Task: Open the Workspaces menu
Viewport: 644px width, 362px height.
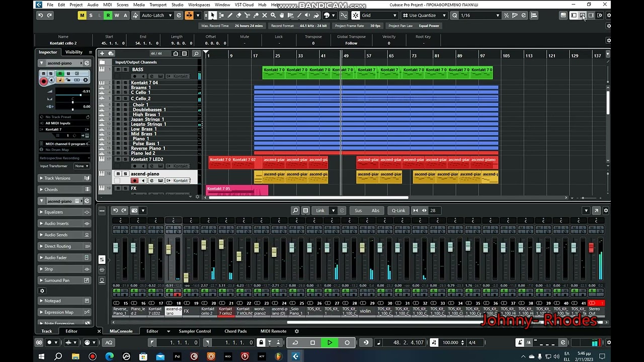Action: pos(199,5)
